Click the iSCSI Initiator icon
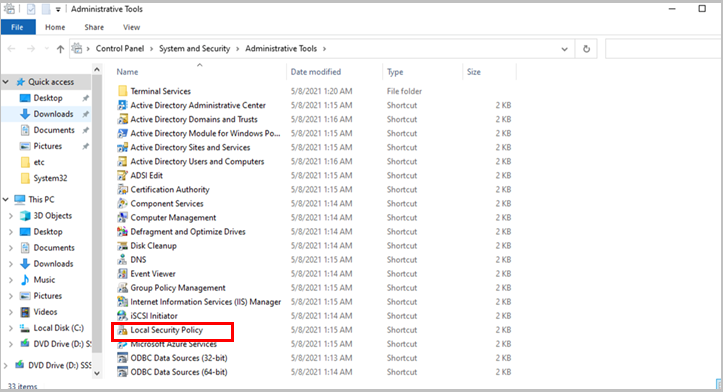 [122, 316]
